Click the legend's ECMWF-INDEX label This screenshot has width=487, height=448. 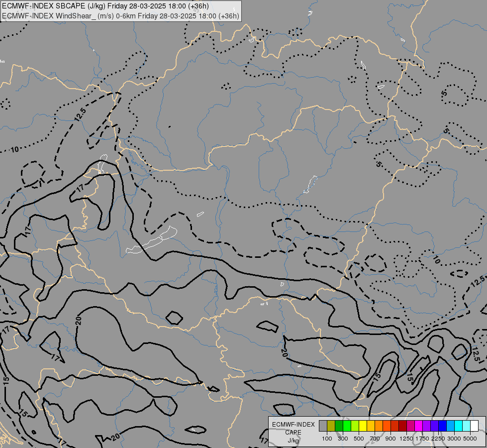pyautogui.click(x=293, y=425)
